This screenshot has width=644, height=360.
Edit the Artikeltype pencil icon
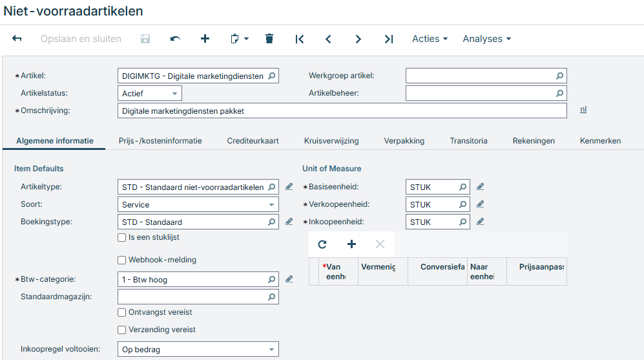point(289,187)
